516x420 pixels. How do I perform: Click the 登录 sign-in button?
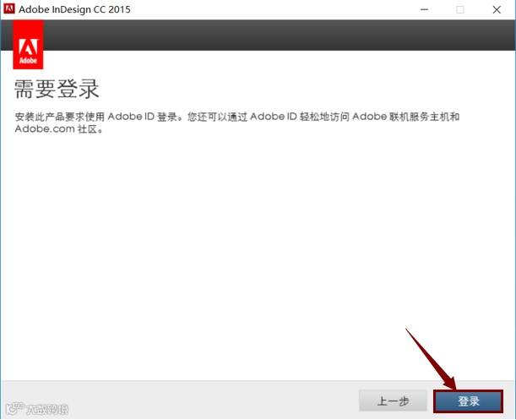pos(468,401)
